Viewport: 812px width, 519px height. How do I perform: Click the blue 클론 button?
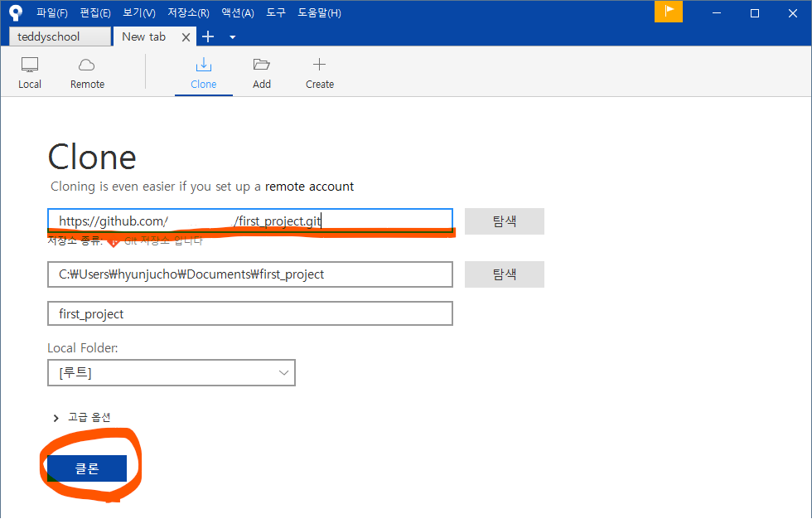tap(87, 468)
